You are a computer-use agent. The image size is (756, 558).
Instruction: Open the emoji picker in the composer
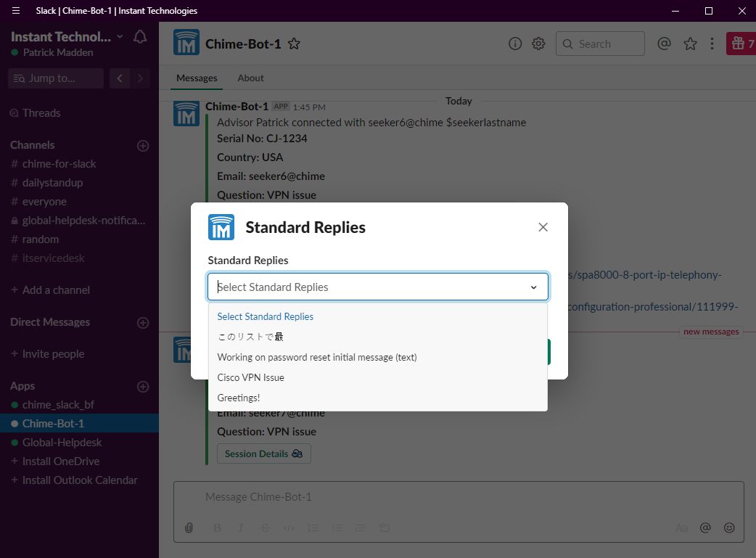(x=729, y=528)
